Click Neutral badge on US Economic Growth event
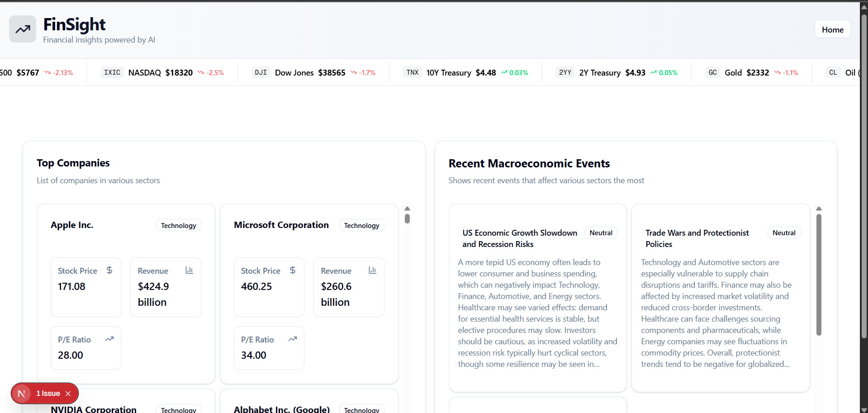868x413 pixels. coord(601,233)
